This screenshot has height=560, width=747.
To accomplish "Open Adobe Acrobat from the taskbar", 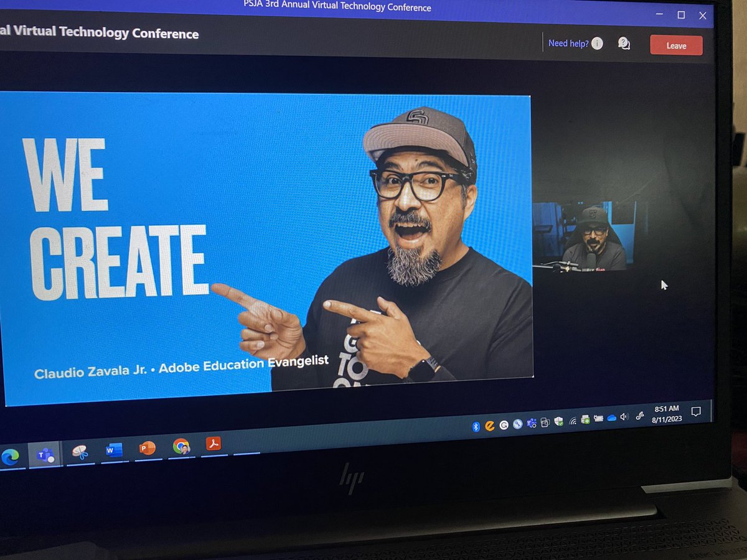I will [x=214, y=444].
